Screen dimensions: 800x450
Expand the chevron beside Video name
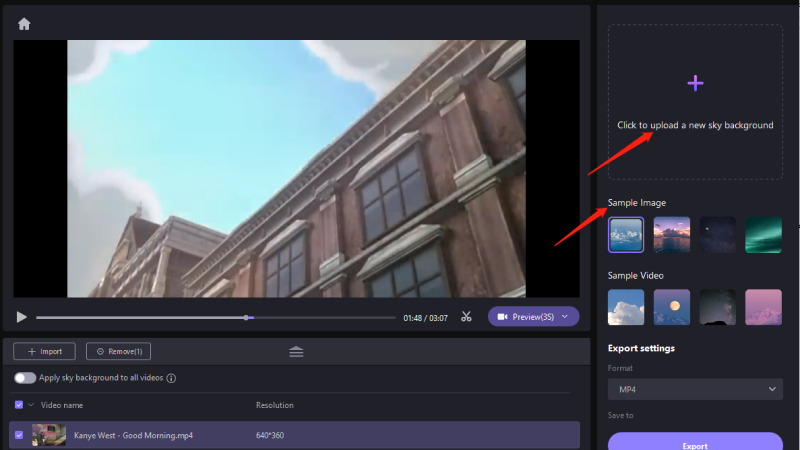(31, 405)
